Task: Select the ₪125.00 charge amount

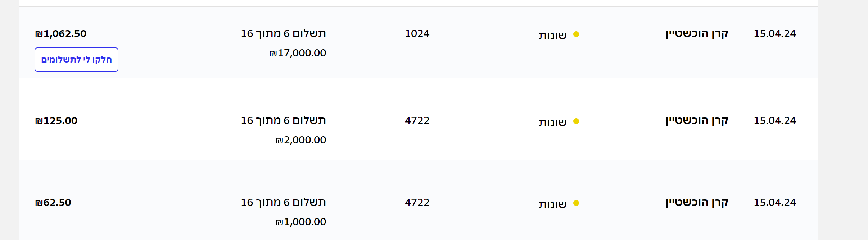Action: click(56, 121)
